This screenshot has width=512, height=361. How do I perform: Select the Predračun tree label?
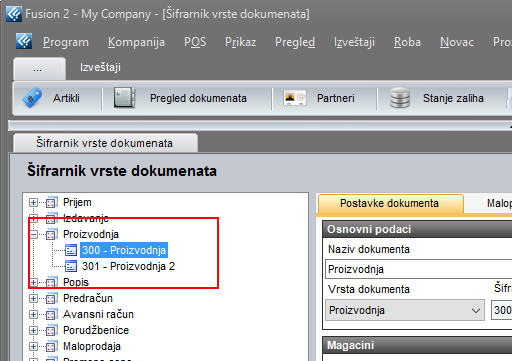click(x=88, y=298)
